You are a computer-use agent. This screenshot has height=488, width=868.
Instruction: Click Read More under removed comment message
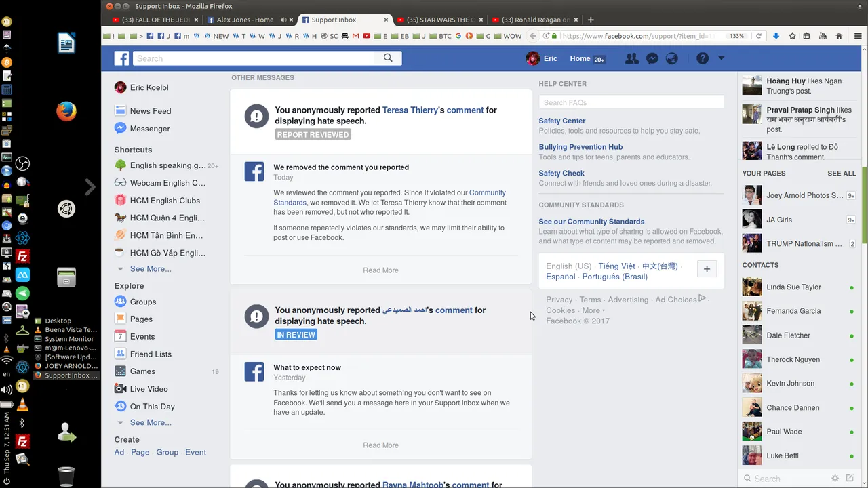tap(380, 270)
